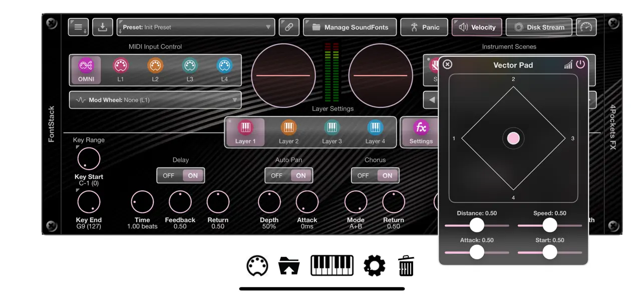644x296 pixels.
Task: Tap the MIDI connector icon in bottom bar
Action: 257,265
